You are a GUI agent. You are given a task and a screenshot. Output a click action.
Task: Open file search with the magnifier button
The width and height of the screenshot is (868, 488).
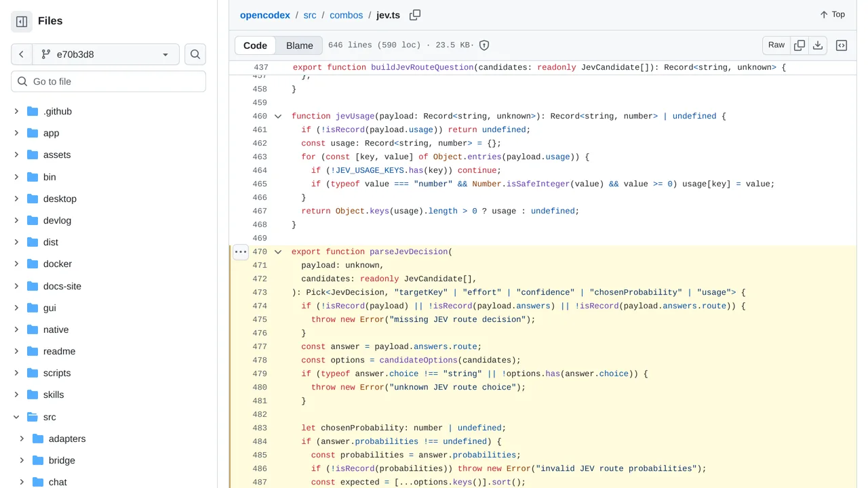point(195,54)
